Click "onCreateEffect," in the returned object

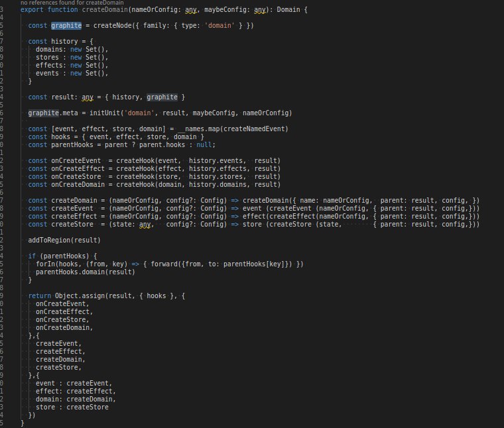pyautogui.click(x=64, y=312)
